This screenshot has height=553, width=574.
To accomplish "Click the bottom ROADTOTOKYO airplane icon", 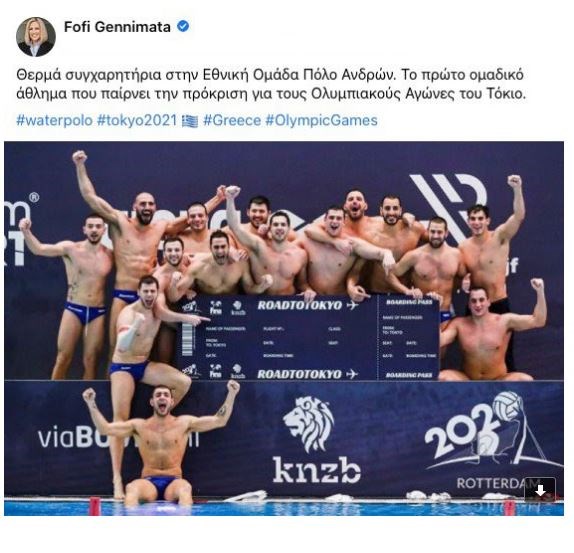I will 352,374.
